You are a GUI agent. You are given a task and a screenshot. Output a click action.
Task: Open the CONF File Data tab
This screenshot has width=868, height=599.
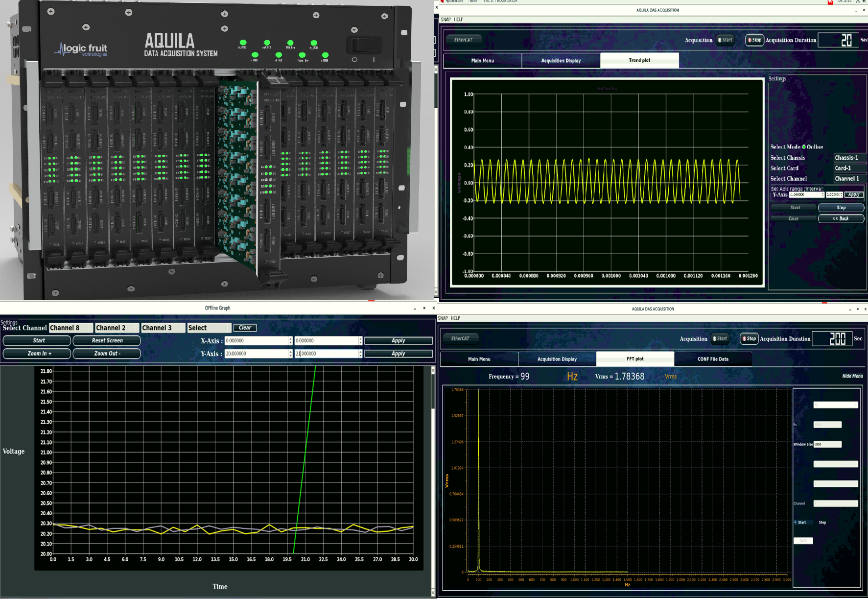click(713, 359)
